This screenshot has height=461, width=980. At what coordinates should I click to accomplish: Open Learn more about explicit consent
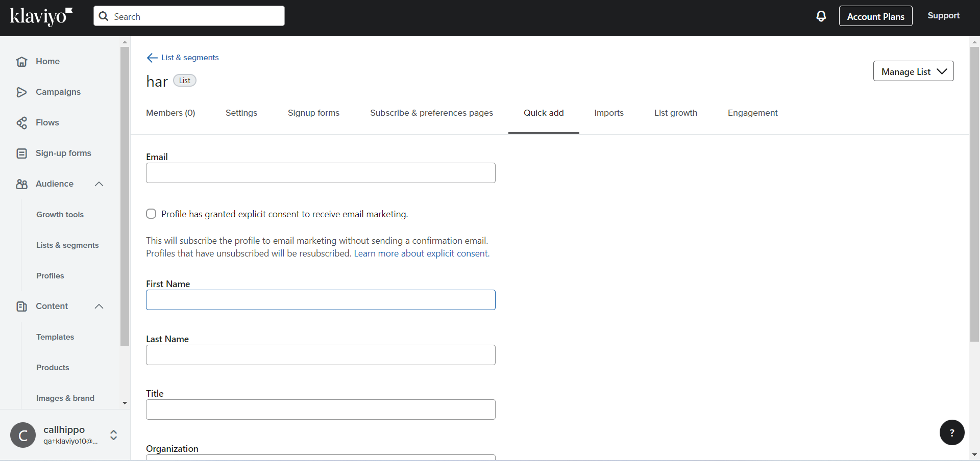coord(422,253)
